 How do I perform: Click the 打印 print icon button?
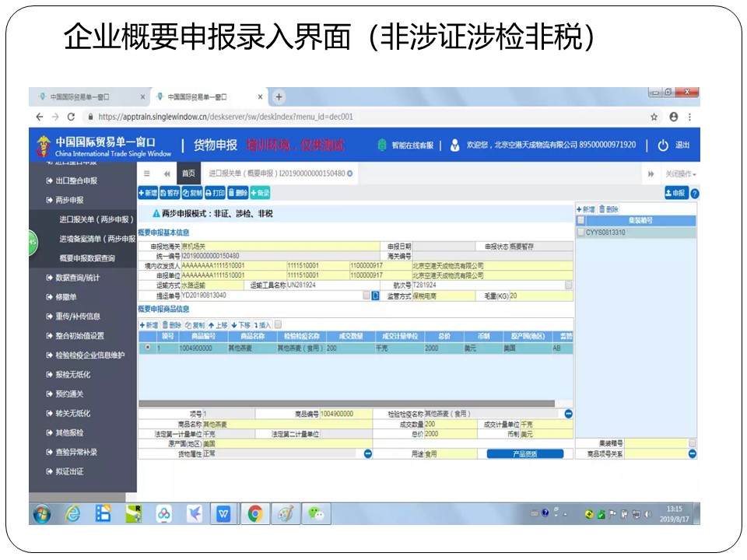[x=215, y=193]
